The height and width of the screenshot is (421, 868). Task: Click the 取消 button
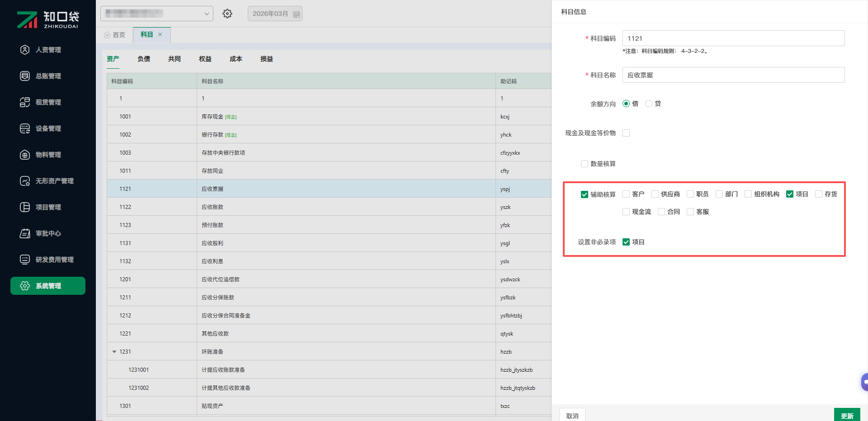click(x=572, y=415)
